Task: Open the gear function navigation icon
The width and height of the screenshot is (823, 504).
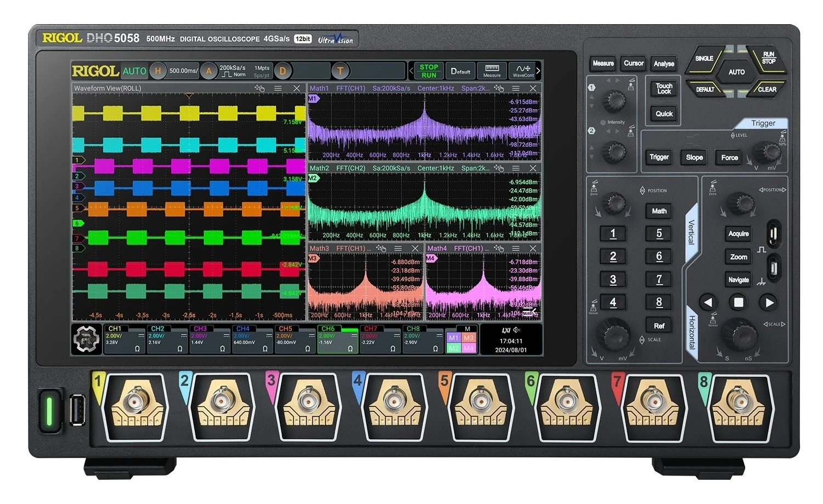Action: 87,339
